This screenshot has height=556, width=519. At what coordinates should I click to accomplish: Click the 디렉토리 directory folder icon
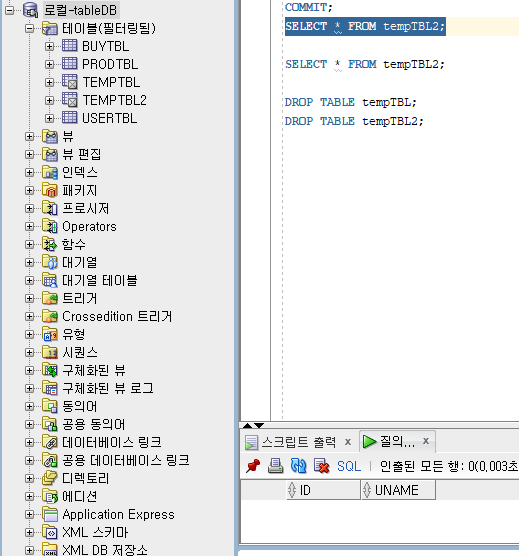(50, 478)
